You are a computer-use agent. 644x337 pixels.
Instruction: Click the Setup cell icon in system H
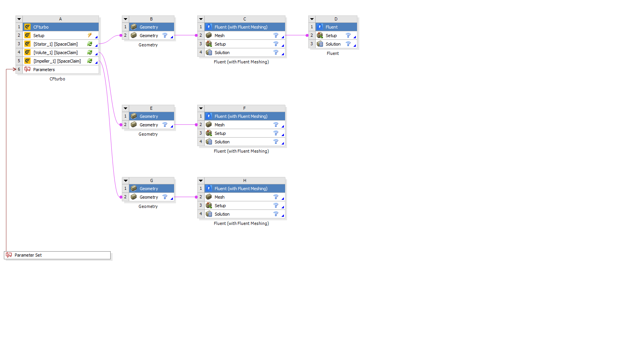click(x=209, y=206)
